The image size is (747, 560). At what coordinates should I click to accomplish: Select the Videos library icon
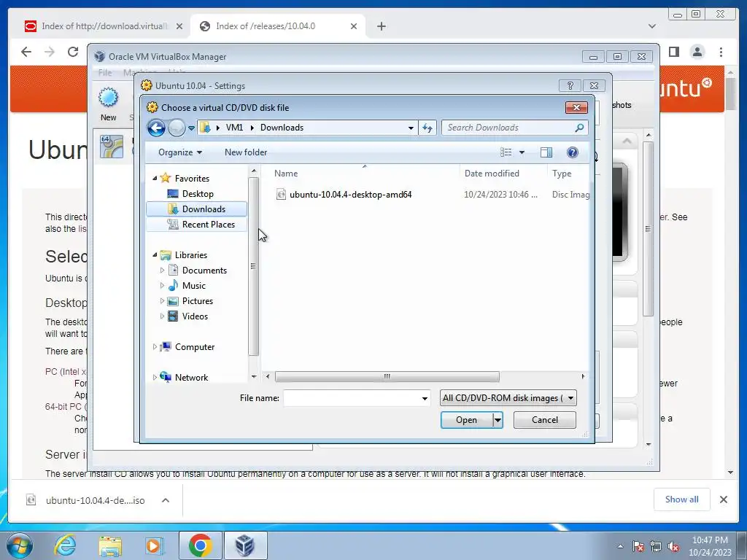click(174, 316)
